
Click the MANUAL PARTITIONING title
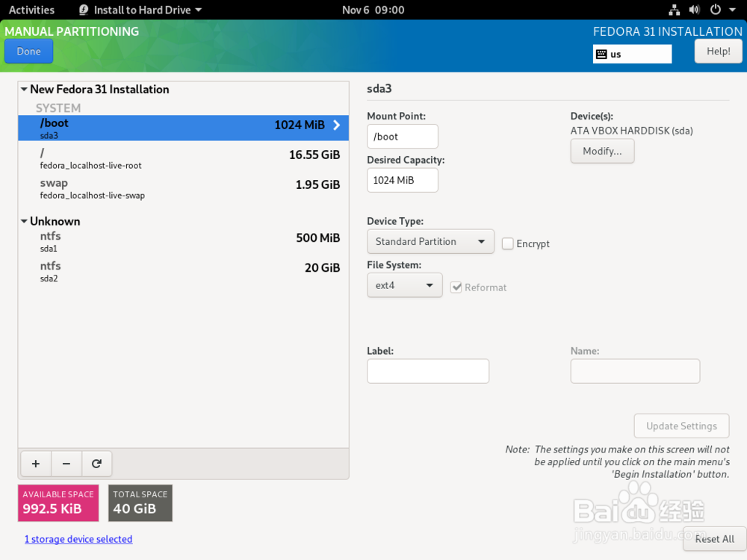coord(72,31)
